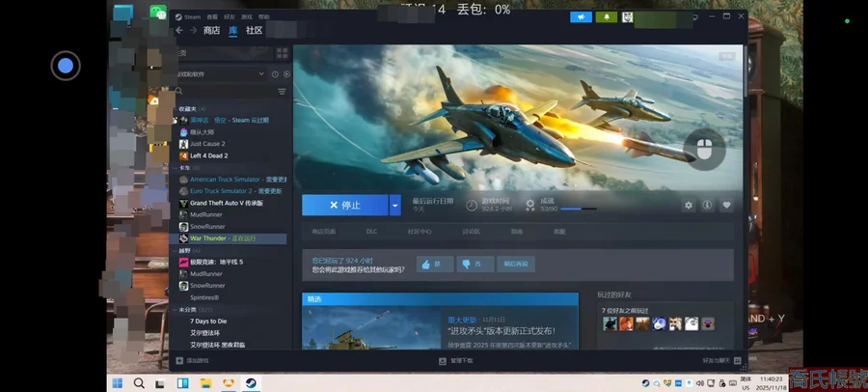The image size is (868, 392).
Task: Click the recent activity clock icon
Action: point(274,74)
